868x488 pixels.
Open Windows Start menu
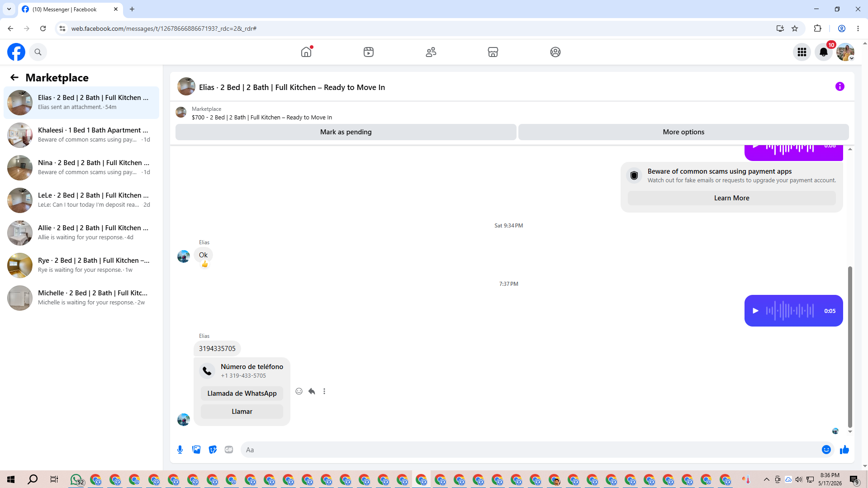tap(11, 479)
